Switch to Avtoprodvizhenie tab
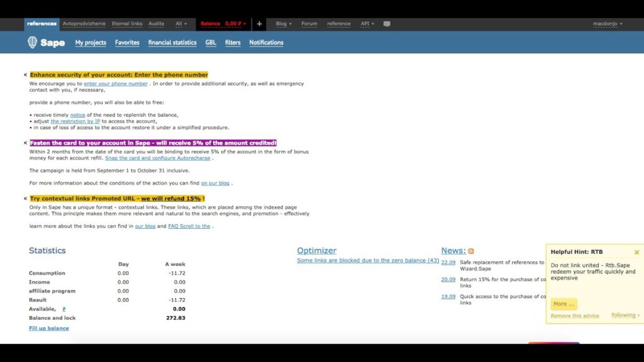Image resolution: width=644 pixels, height=362 pixels. (84, 24)
